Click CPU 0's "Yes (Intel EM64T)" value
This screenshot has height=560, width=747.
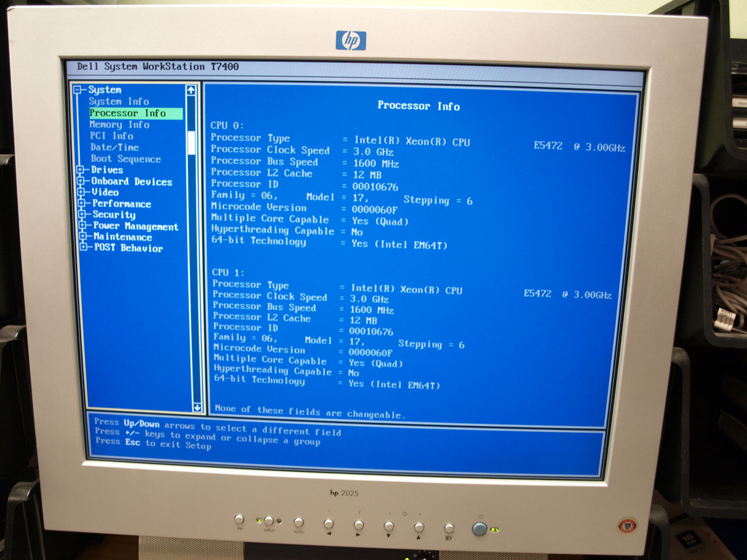(399, 244)
